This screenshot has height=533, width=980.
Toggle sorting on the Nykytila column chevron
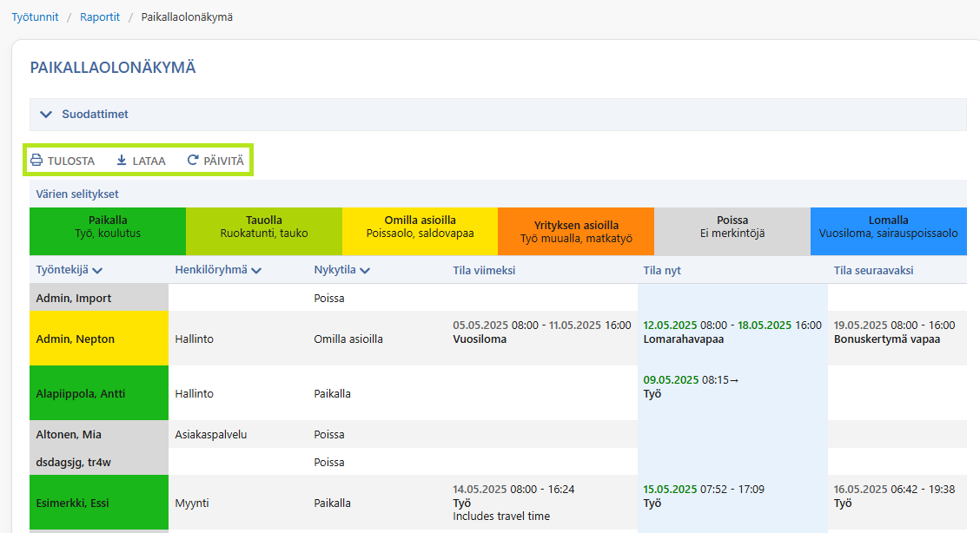point(365,271)
